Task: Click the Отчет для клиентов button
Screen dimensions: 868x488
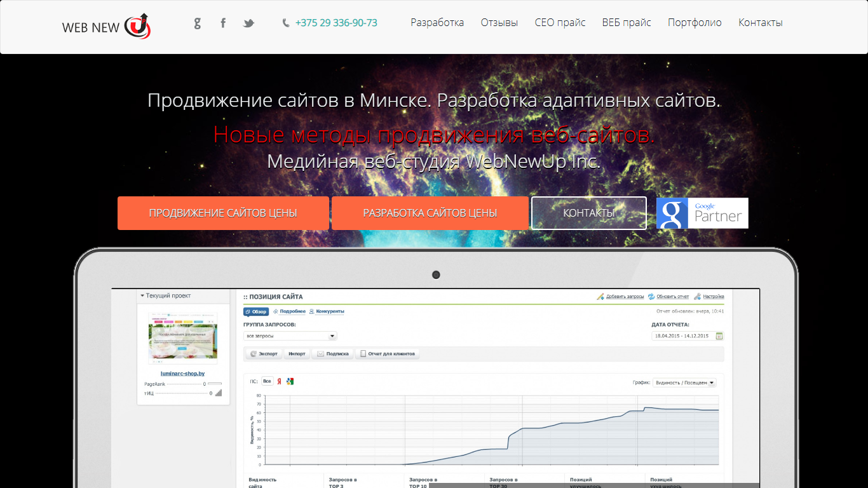Action: pos(387,354)
